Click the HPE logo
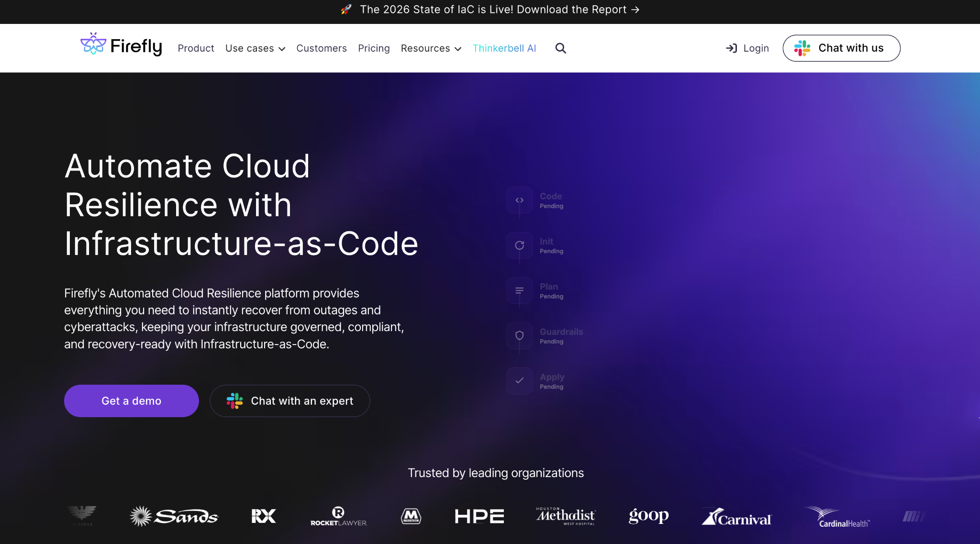The height and width of the screenshot is (544, 980). 479,516
